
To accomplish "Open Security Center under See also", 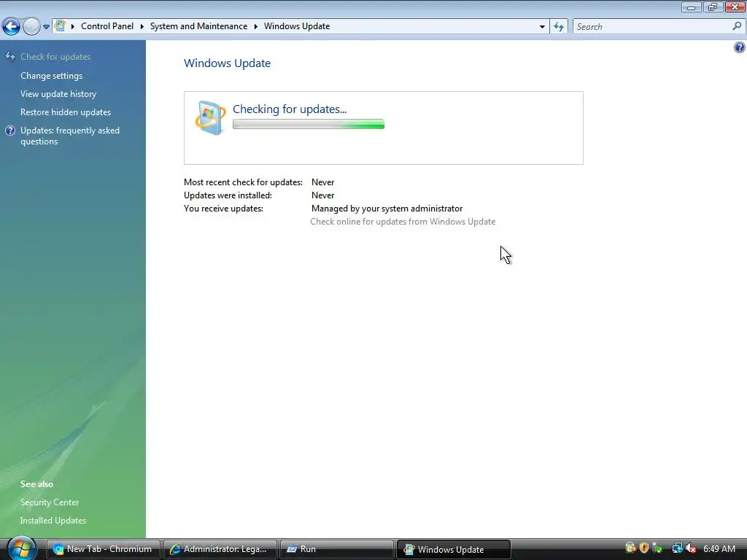I will coord(50,502).
